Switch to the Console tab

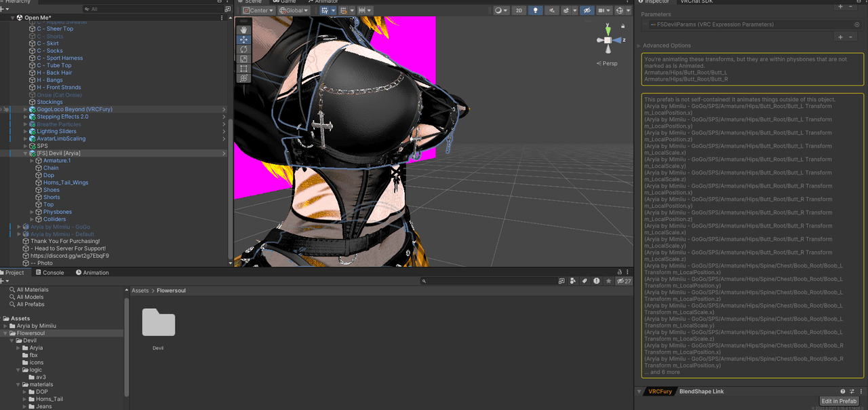point(50,273)
